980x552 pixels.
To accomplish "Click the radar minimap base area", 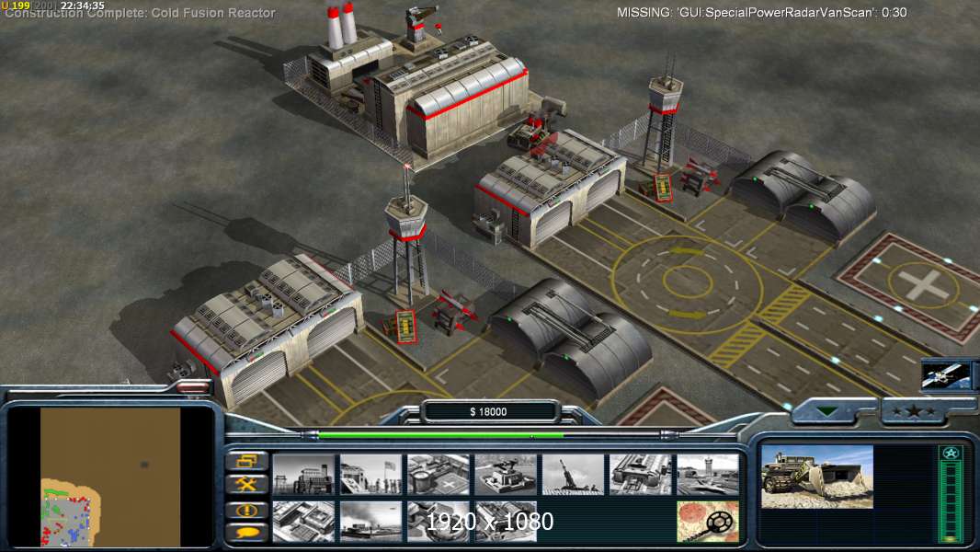I will coord(67,513).
